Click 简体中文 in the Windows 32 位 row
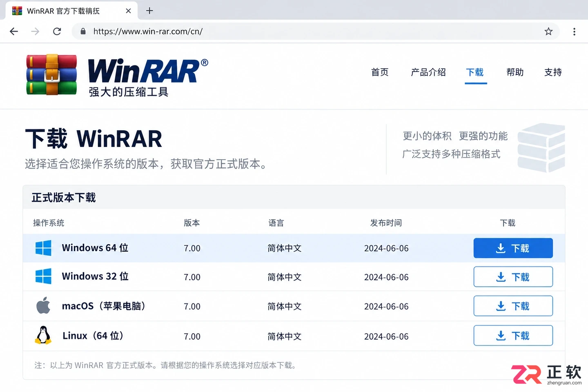 (x=285, y=277)
